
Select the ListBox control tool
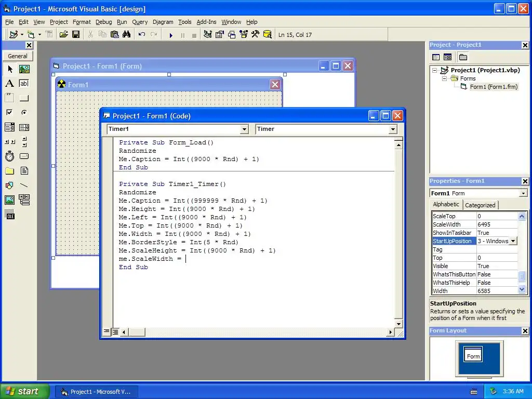pyautogui.click(x=24, y=127)
